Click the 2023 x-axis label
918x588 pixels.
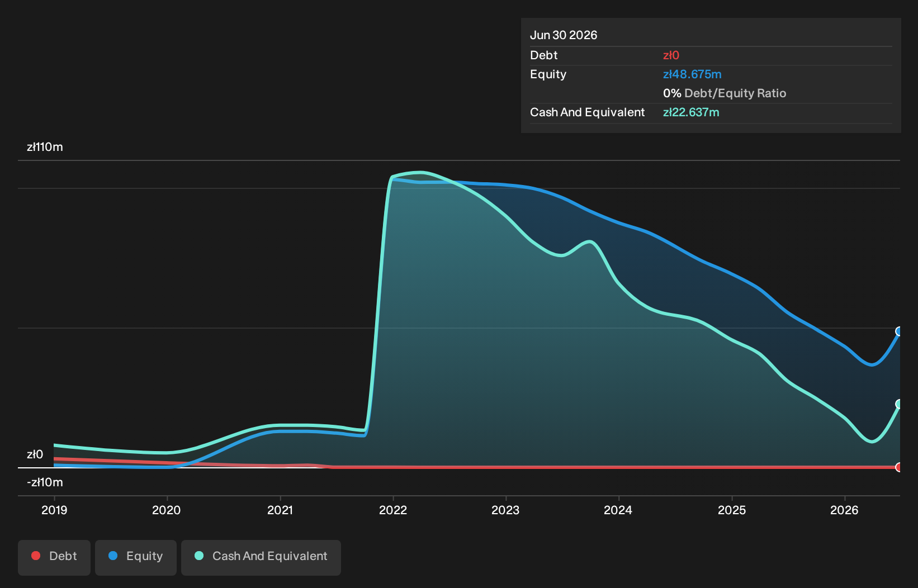(505, 510)
